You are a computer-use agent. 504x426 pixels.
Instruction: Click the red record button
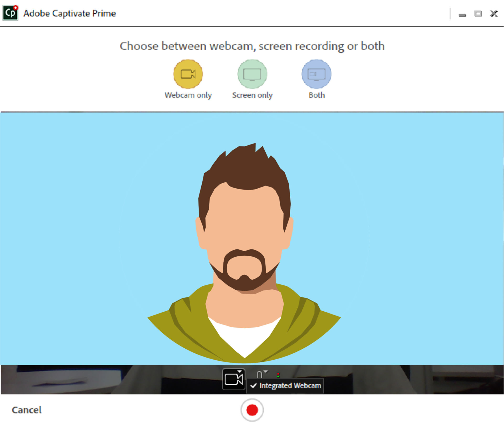(253, 409)
